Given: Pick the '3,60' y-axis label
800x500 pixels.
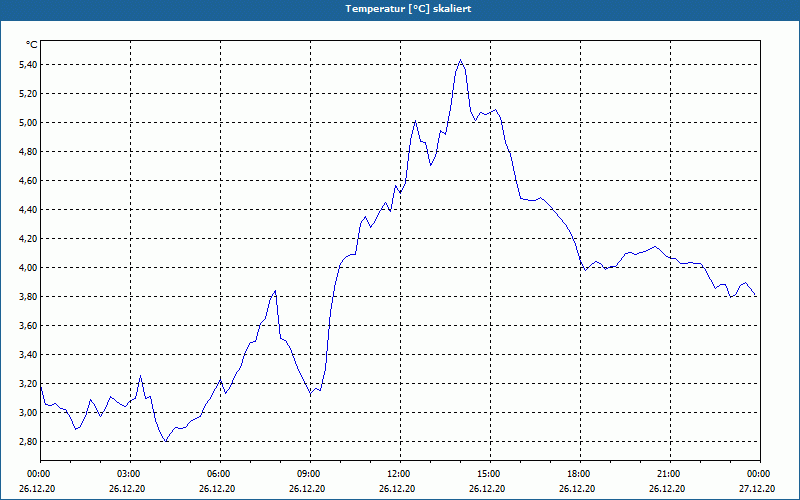Looking at the screenshot, I should [28, 326].
